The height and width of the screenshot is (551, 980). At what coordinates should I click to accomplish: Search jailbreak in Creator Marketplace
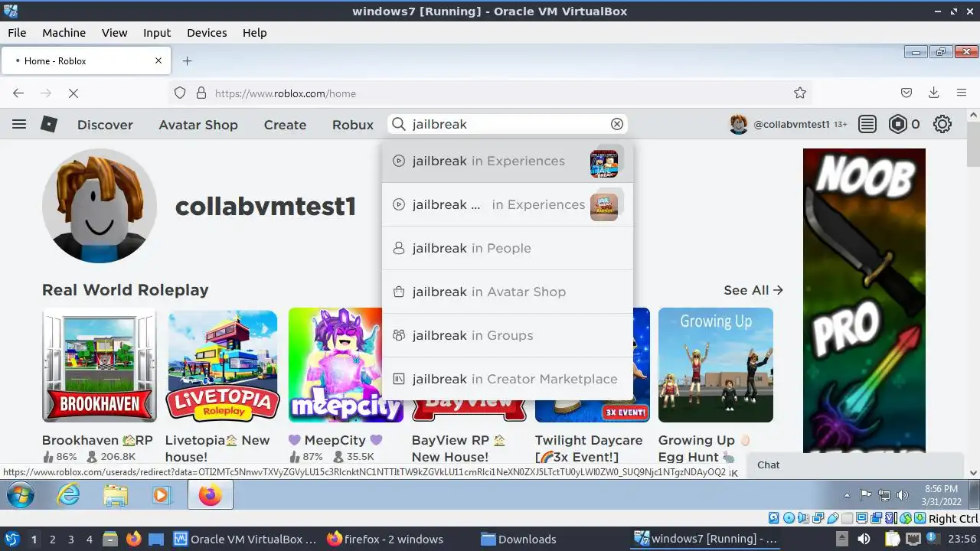[508, 379]
